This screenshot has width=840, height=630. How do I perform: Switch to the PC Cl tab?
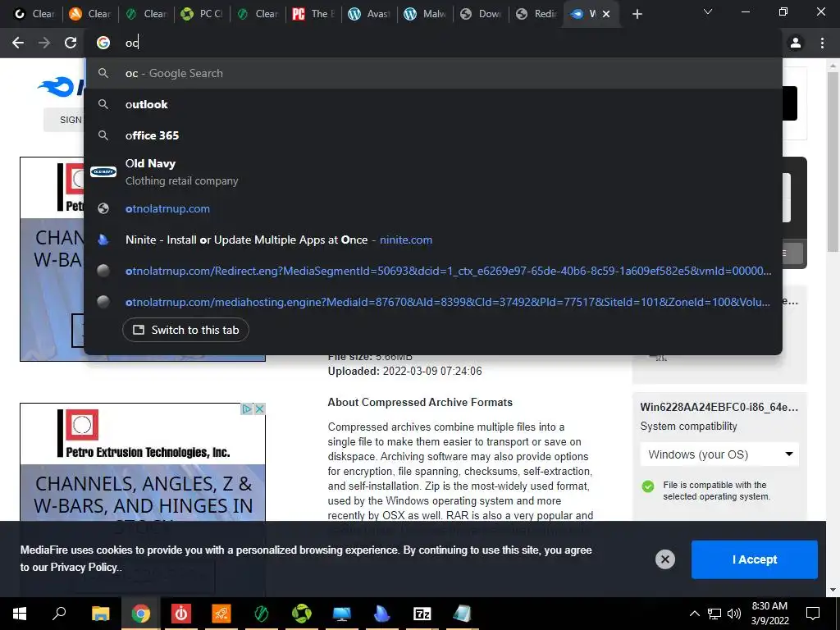coord(202,14)
